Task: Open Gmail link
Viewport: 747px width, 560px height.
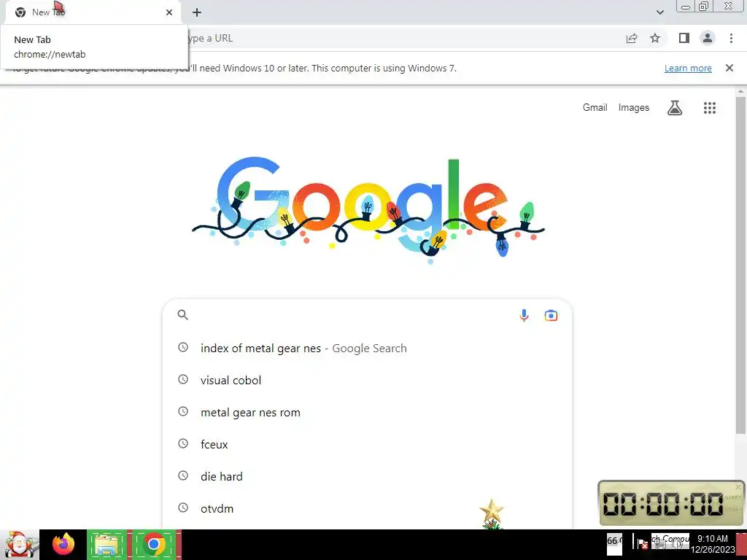Action: (595, 108)
